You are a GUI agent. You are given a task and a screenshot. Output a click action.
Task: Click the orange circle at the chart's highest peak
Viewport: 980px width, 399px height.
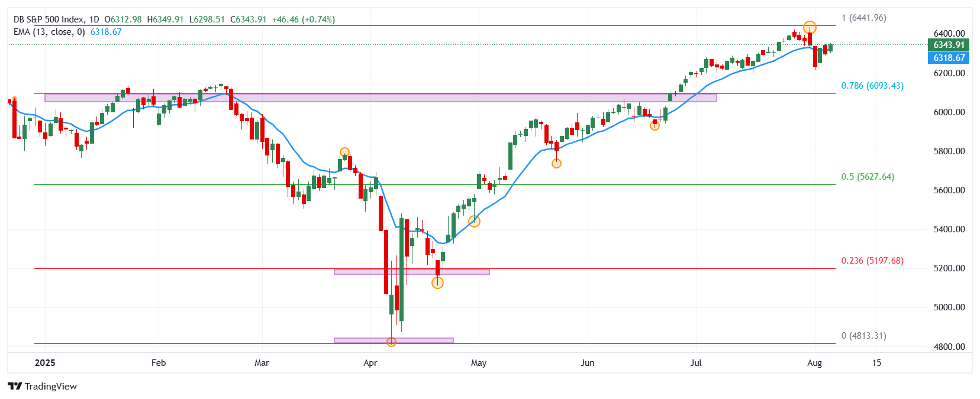(x=810, y=27)
